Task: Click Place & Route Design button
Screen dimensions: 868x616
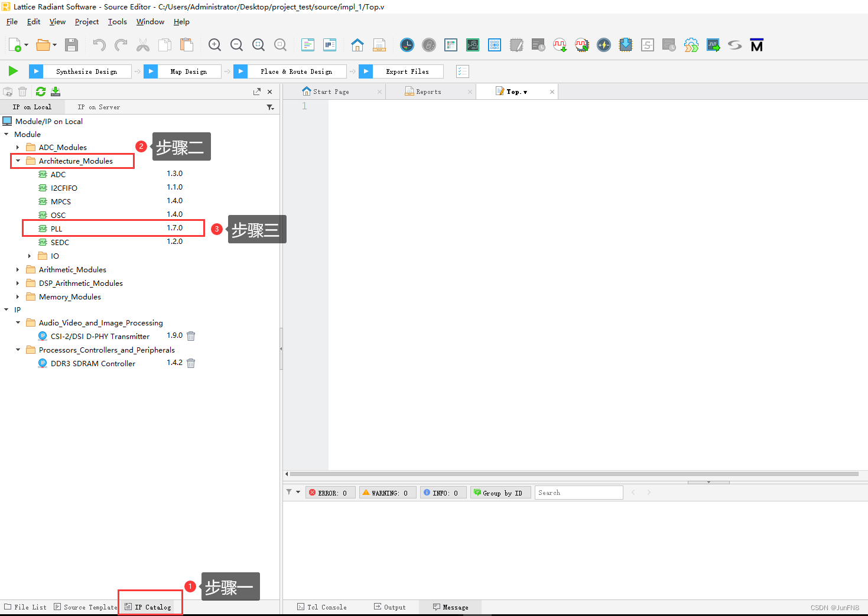Action: tap(290, 71)
